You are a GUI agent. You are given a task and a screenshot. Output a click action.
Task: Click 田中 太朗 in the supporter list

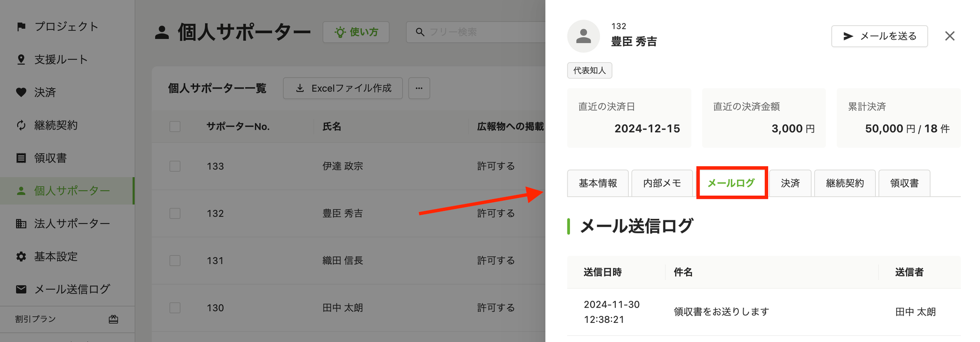(343, 308)
